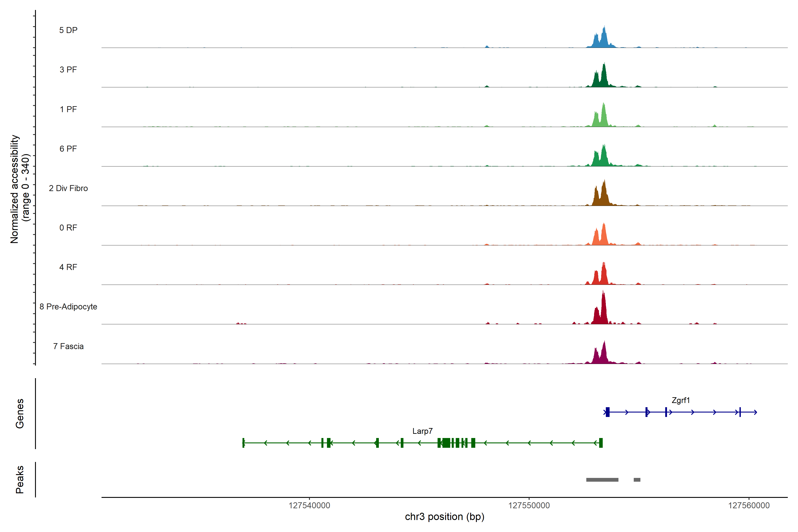Select the wide gray peak bar
The width and height of the screenshot is (798, 532).
coord(602,480)
